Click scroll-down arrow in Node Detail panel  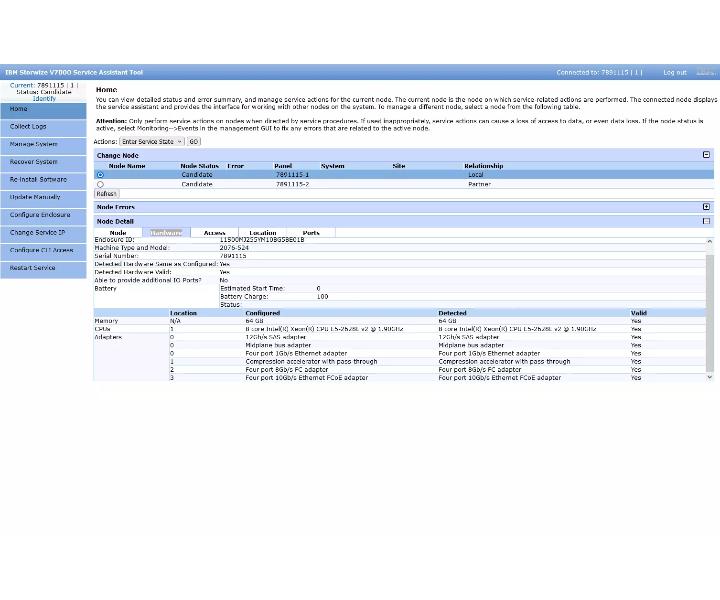pos(709,377)
